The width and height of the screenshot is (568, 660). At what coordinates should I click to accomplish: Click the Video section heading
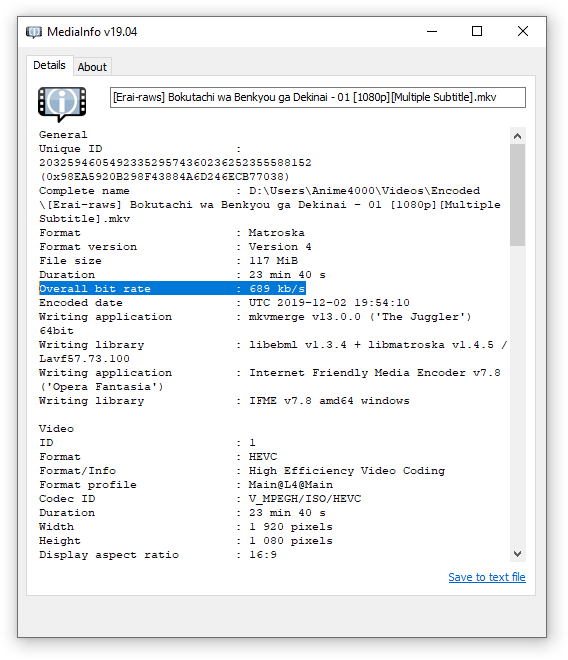[x=56, y=428]
